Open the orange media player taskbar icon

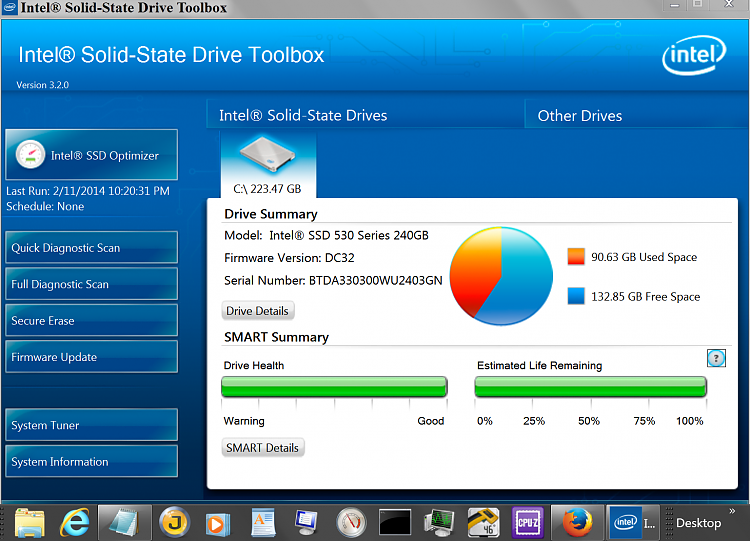[x=218, y=524]
